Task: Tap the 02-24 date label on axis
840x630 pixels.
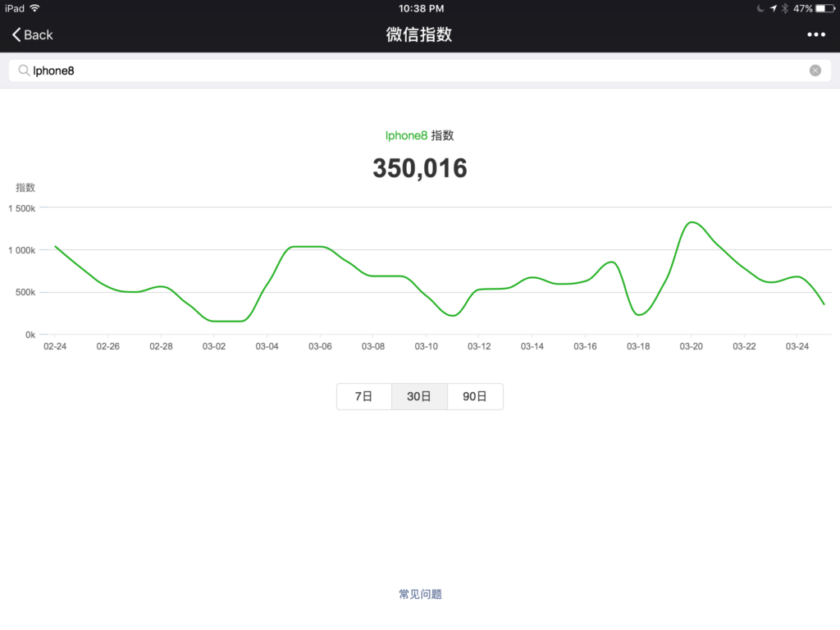Action: click(55, 347)
